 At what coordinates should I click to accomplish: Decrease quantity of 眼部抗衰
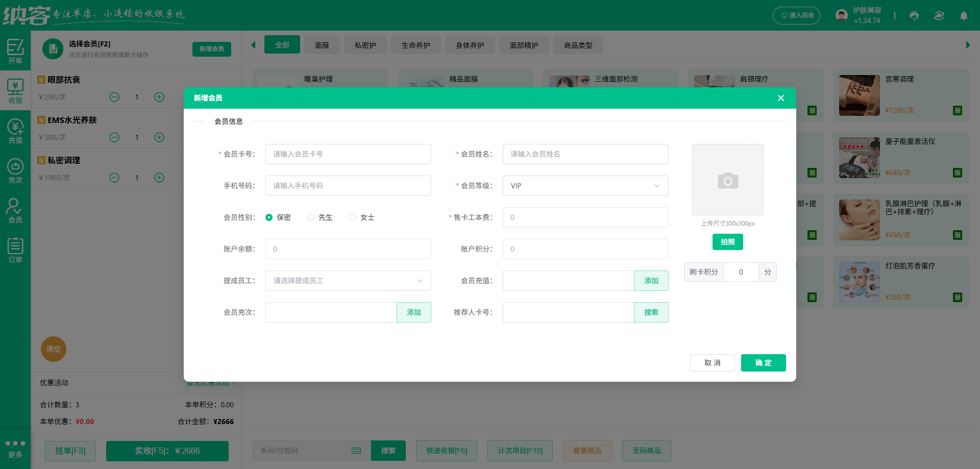pos(114,97)
